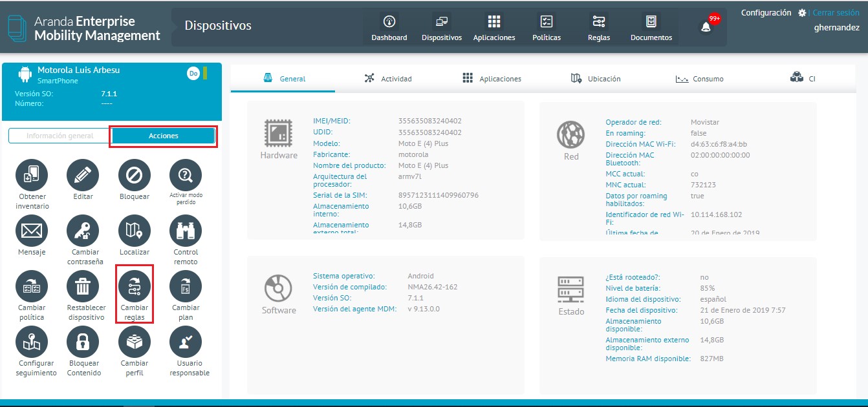Go to Dispositivos in top navigation
The width and height of the screenshot is (868, 407).
click(x=442, y=28)
